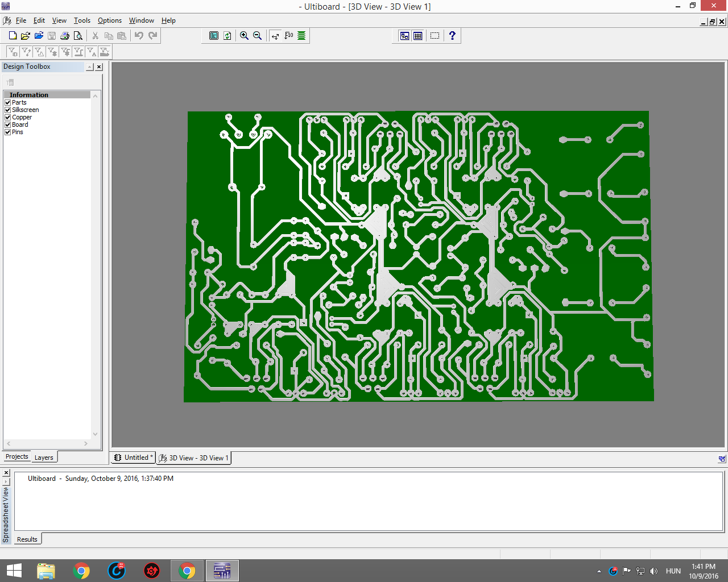Click the Paste clipboard icon
The image size is (728, 582).
pos(122,36)
